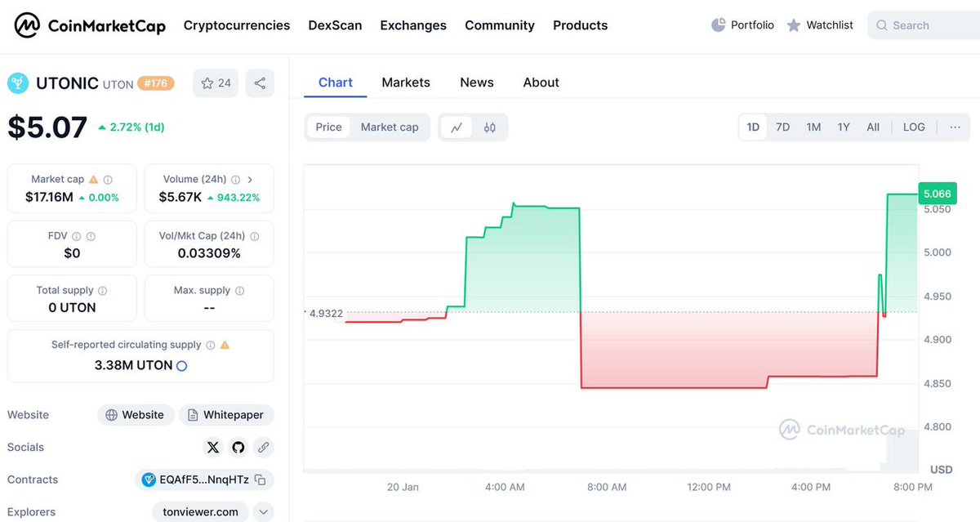
Task: Open the GitHub social link
Action: coord(238,447)
